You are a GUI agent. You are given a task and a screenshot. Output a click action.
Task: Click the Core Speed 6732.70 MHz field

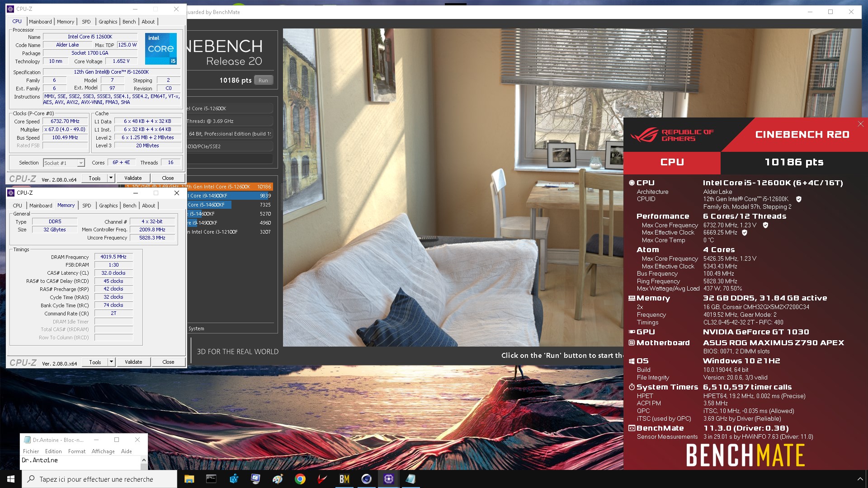pyautogui.click(x=65, y=122)
